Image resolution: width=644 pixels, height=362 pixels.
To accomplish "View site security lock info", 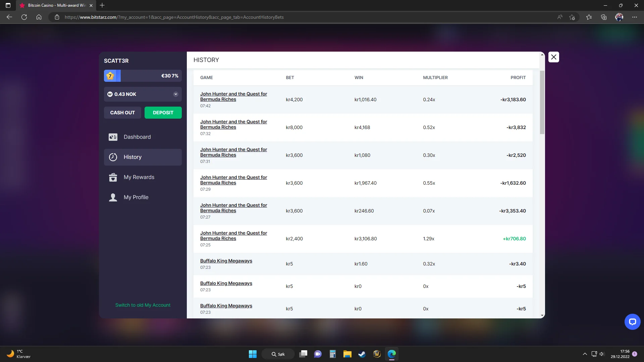I will pyautogui.click(x=57, y=17).
